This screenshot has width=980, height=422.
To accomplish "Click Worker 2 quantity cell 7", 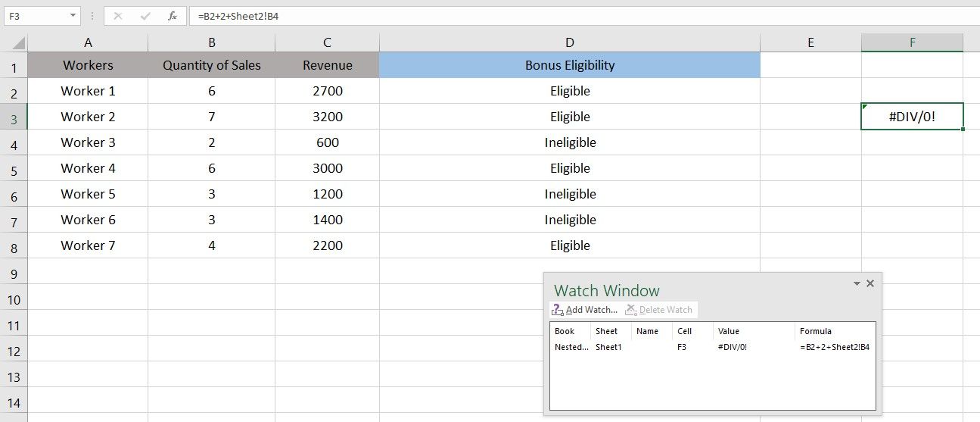I will (x=211, y=117).
